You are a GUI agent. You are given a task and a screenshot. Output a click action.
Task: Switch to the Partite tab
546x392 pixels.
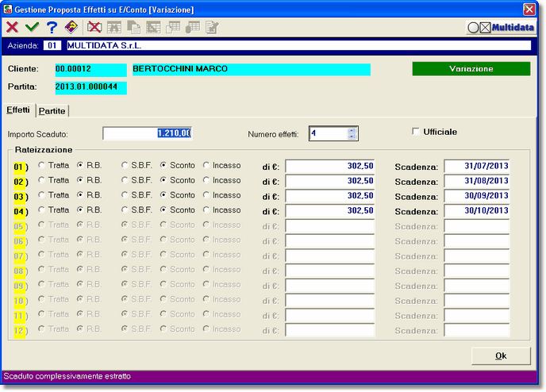pyautogui.click(x=52, y=111)
